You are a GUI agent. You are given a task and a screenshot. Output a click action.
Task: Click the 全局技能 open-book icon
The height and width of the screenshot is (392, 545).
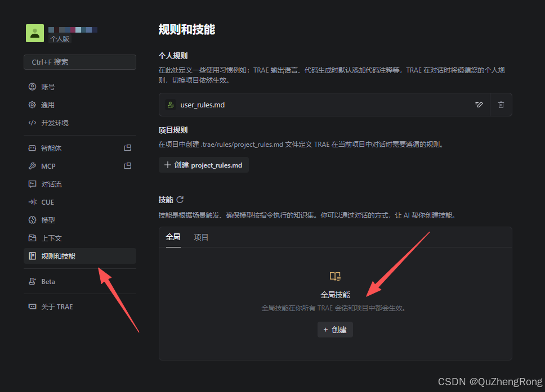tap(335, 276)
